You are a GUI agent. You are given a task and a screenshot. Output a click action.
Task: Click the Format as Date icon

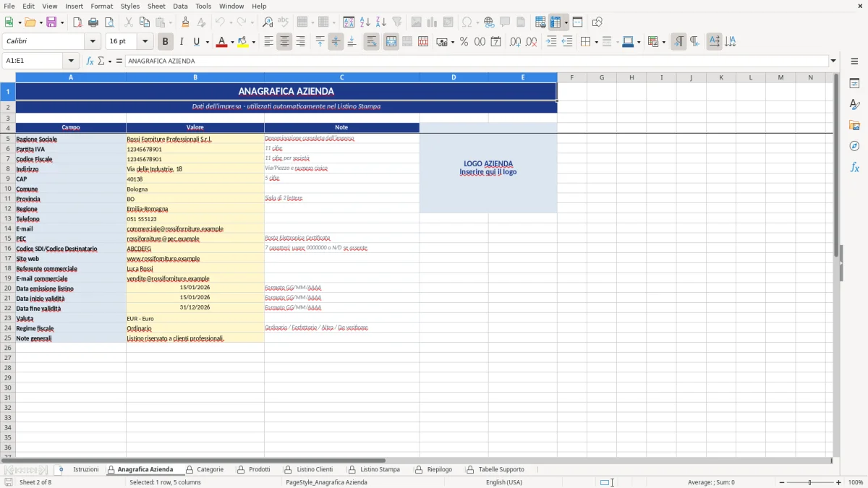495,42
